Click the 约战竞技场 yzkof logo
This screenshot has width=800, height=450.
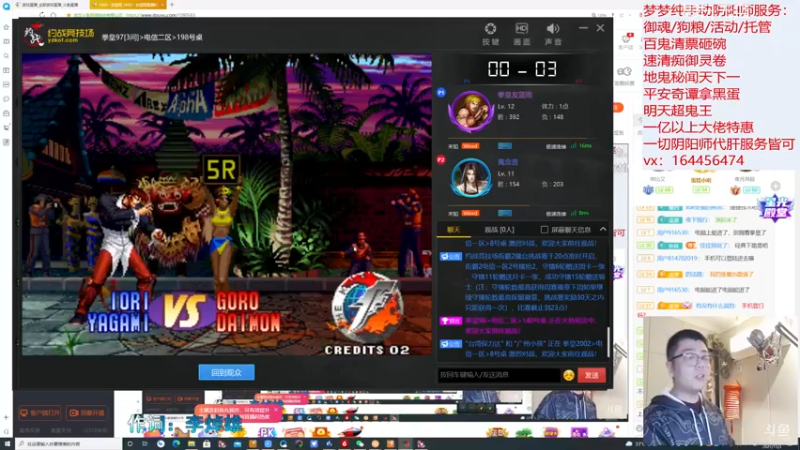point(59,36)
